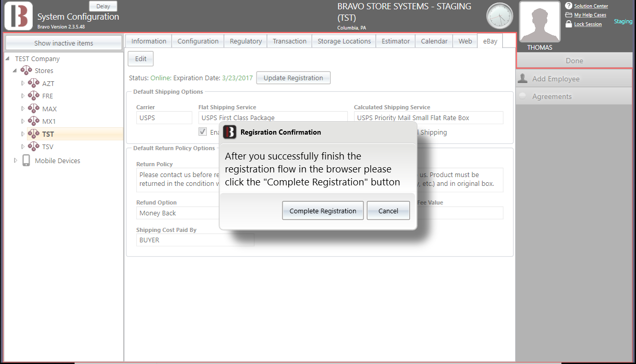Viewport: 636px width, 364px height.
Task: Click the Carrier field showing USPS
Action: coord(164,118)
